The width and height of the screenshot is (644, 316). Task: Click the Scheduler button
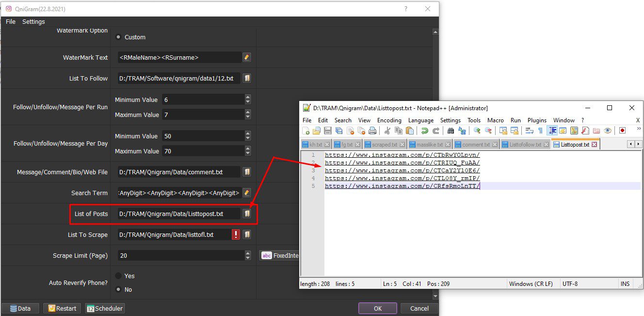coord(104,308)
